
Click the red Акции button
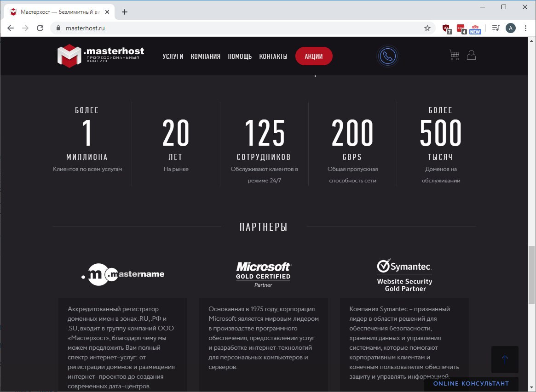[x=314, y=56]
